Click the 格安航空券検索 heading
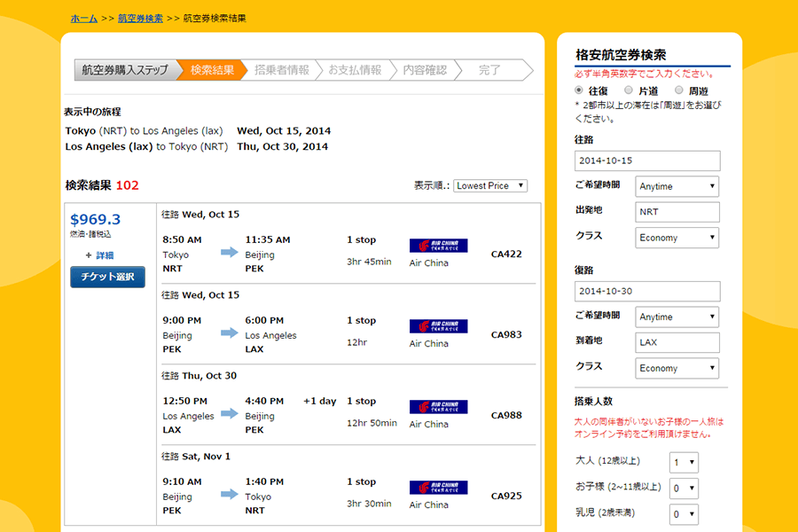The height and width of the screenshot is (532, 798). tap(621, 54)
